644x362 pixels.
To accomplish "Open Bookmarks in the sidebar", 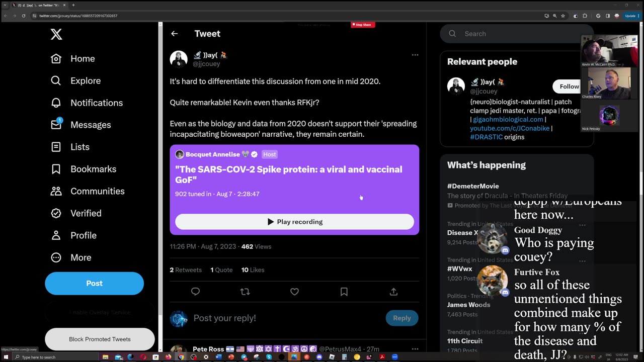I will [x=84, y=169].
